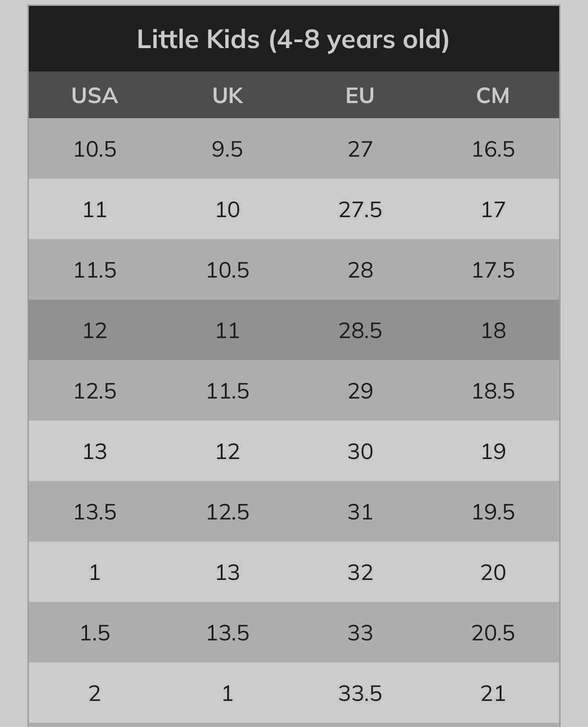Click UK size 9.5 cell
This screenshot has width=588, height=727.
click(228, 149)
